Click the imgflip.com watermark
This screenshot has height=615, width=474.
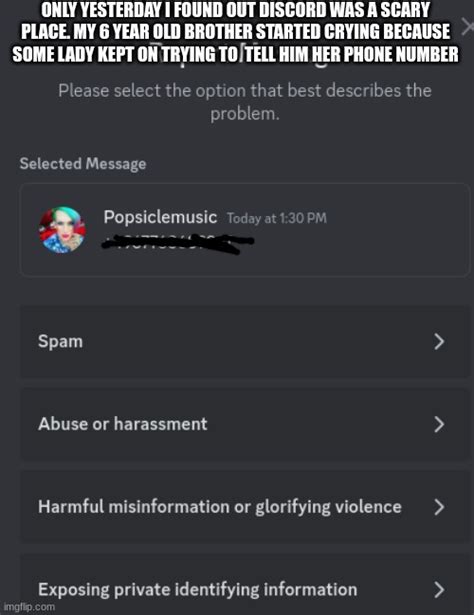pyautogui.click(x=29, y=607)
